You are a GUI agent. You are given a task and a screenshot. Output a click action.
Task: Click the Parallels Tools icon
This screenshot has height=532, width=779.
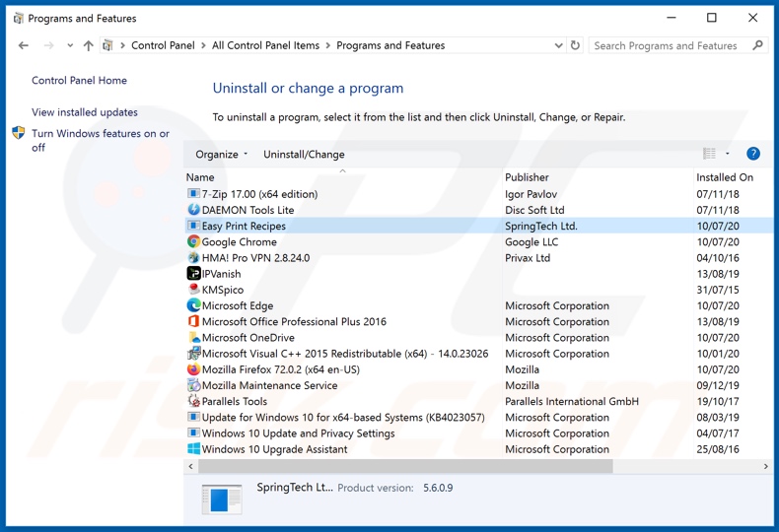pyautogui.click(x=193, y=401)
